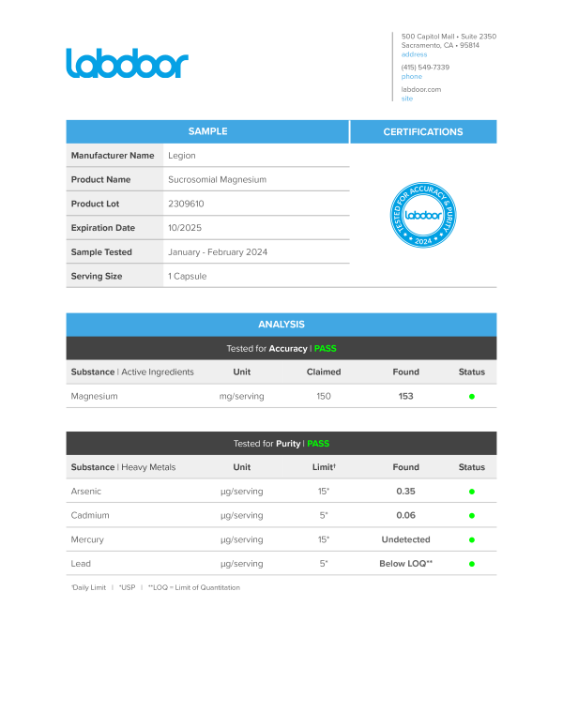Click Arsenic's found value '0.35'

coord(405,492)
